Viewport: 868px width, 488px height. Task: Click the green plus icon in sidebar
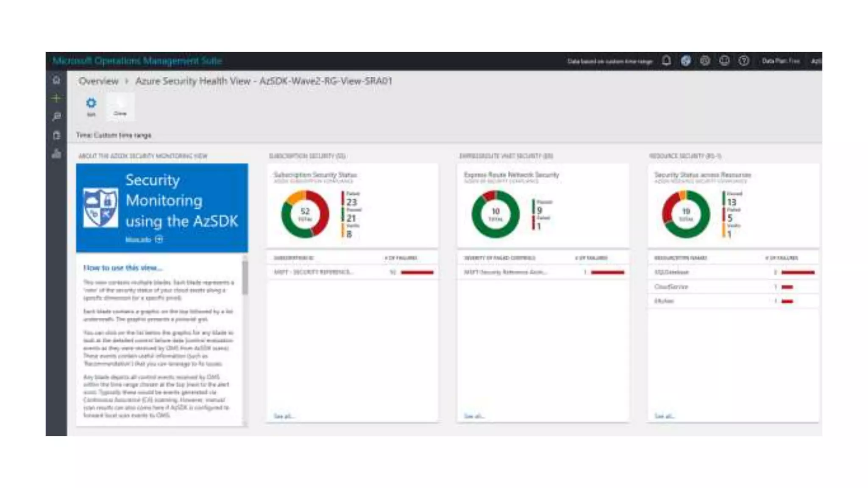click(x=56, y=98)
